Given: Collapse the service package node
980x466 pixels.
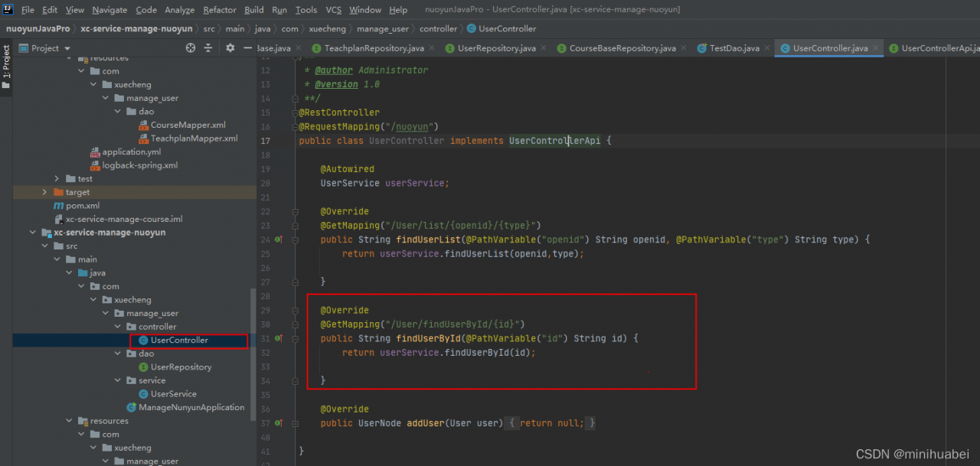Looking at the screenshot, I should click(119, 380).
